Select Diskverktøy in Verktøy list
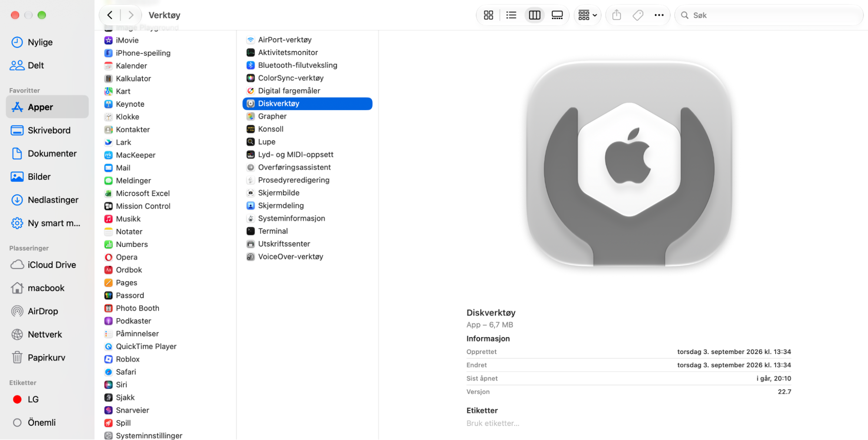 (x=307, y=103)
